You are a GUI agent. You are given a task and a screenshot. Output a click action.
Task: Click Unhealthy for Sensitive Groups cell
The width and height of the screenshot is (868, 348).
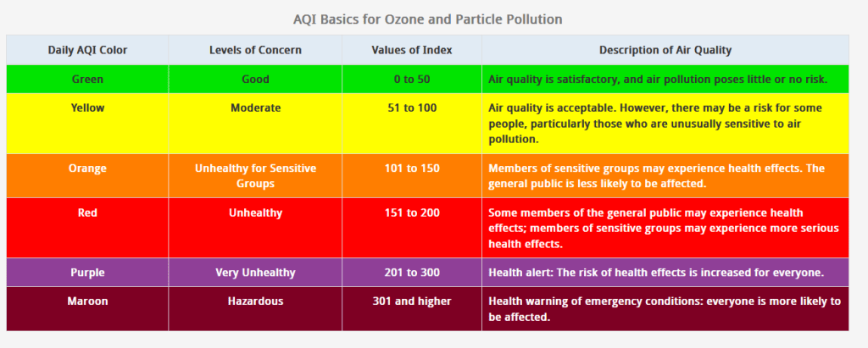point(255,175)
